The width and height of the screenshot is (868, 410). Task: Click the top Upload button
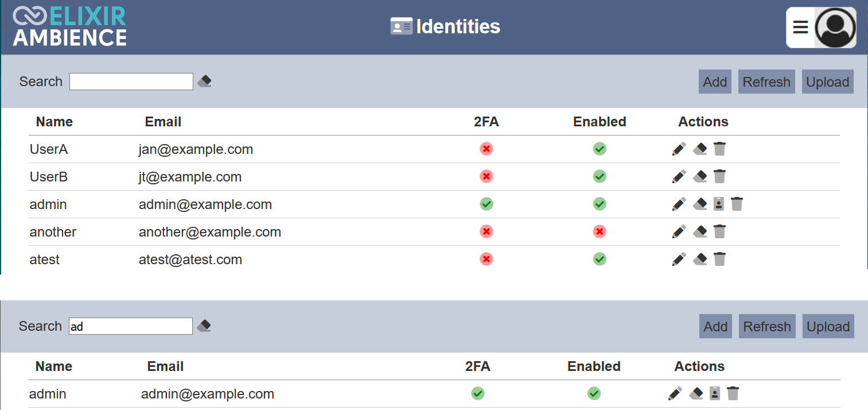tap(827, 82)
